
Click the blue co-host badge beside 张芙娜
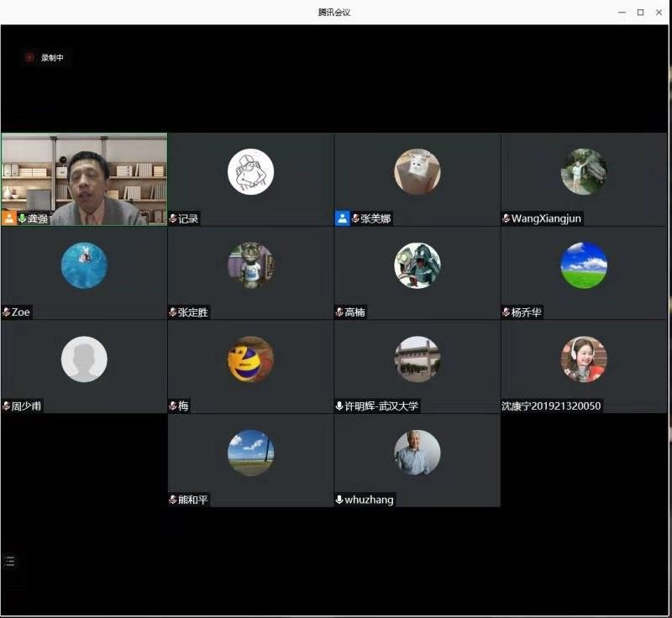tap(342, 218)
